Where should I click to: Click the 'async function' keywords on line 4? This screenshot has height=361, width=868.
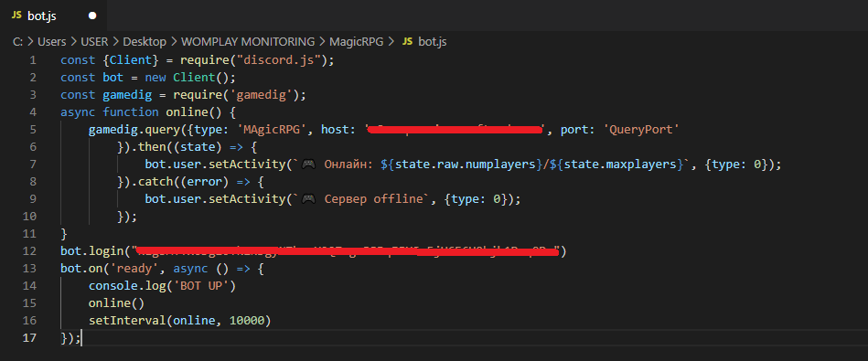110,111
